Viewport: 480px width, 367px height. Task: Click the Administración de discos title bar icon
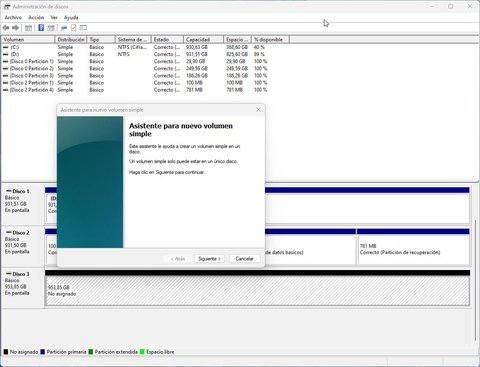[7, 7]
